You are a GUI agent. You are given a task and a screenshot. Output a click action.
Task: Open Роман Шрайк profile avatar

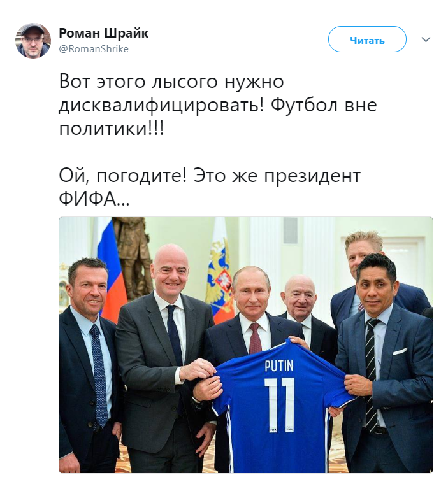[x=33, y=40]
